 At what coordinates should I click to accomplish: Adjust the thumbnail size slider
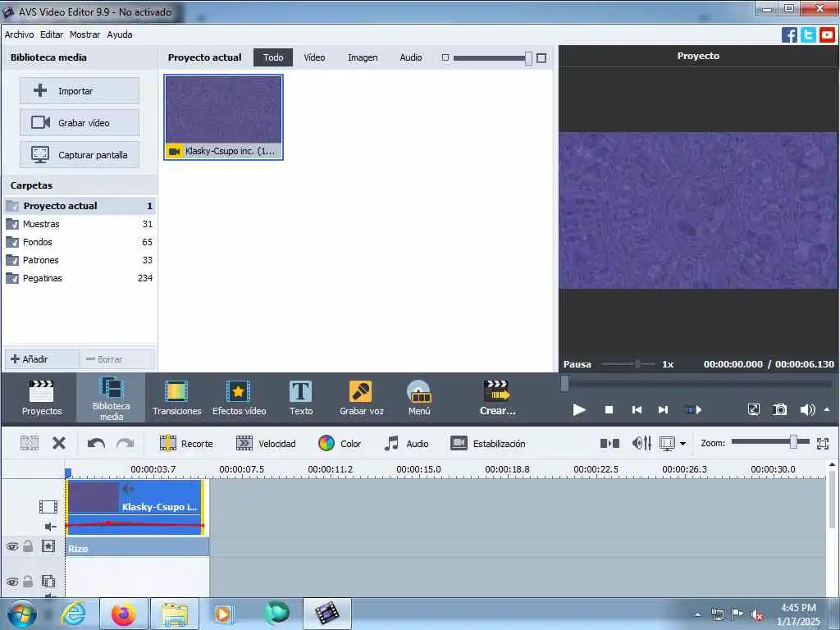pos(492,58)
